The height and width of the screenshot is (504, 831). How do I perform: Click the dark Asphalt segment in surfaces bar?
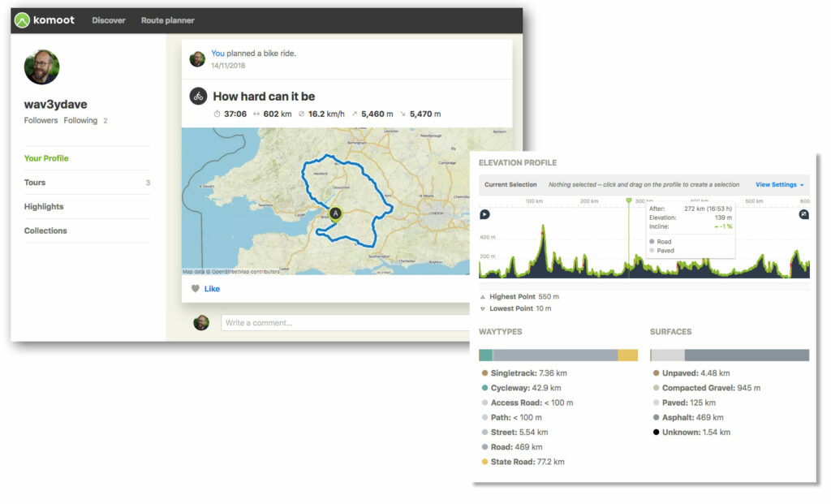coord(747,355)
